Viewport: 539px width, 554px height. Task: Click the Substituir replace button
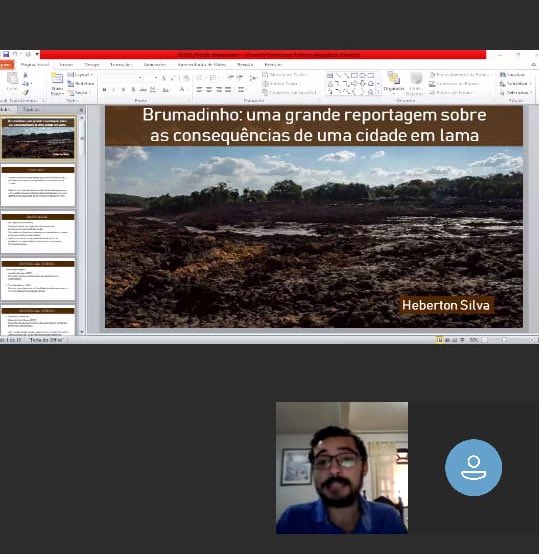(x=516, y=84)
